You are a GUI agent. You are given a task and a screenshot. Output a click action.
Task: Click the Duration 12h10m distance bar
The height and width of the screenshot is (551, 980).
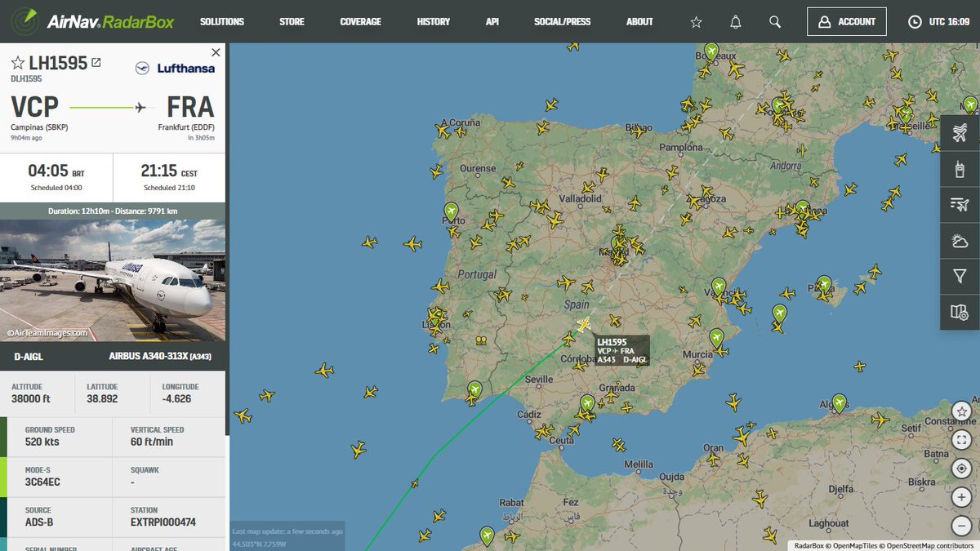pyautogui.click(x=113, y=211)
